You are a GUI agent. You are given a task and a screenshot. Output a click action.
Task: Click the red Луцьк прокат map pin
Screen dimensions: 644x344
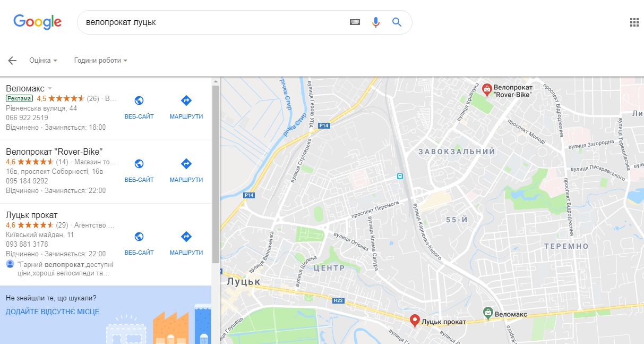[415, 321]
